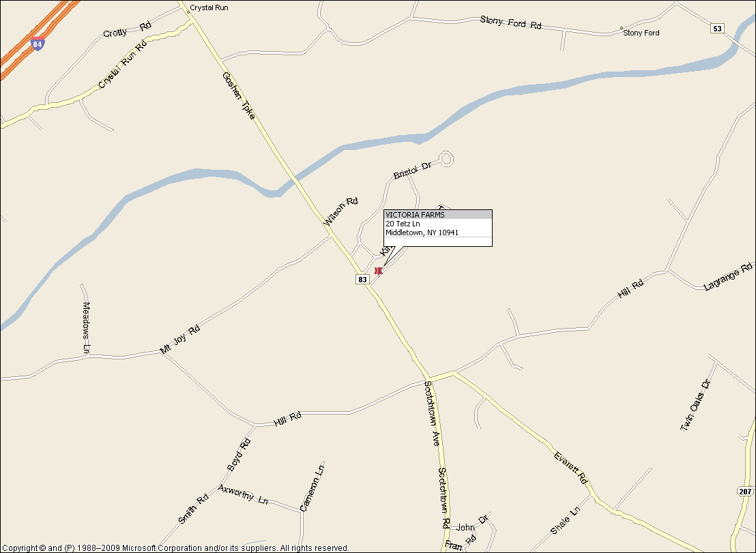Image resolution: width=756 pixels, height=553 pixels.
Task: Click the Interstate 84 highway shield
Action: point(38,44)
